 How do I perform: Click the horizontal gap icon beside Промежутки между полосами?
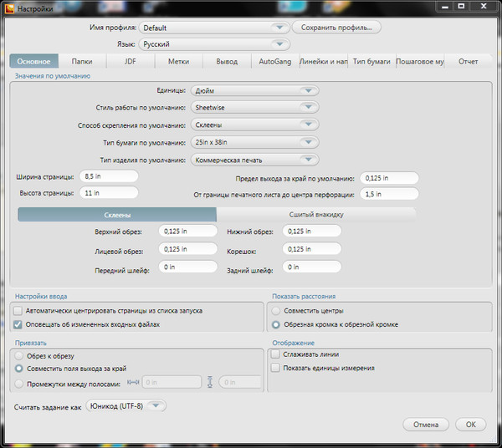131,382
